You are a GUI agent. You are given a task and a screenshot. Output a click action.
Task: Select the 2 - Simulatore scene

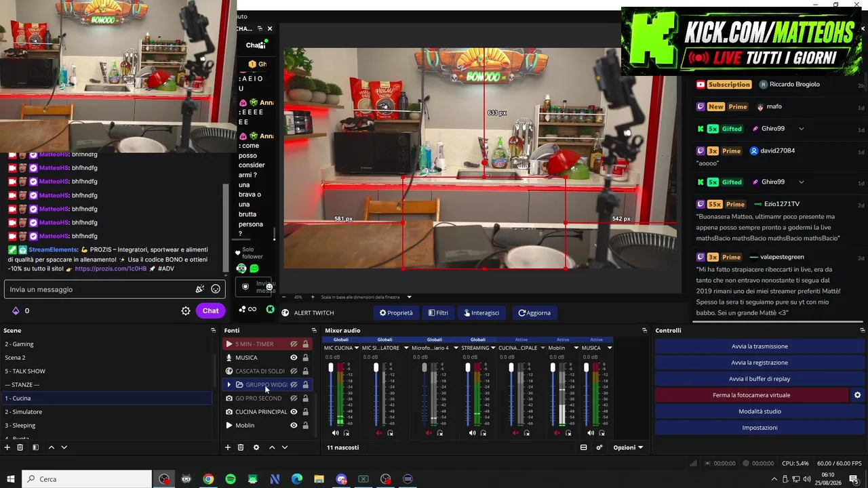(106, 411)
